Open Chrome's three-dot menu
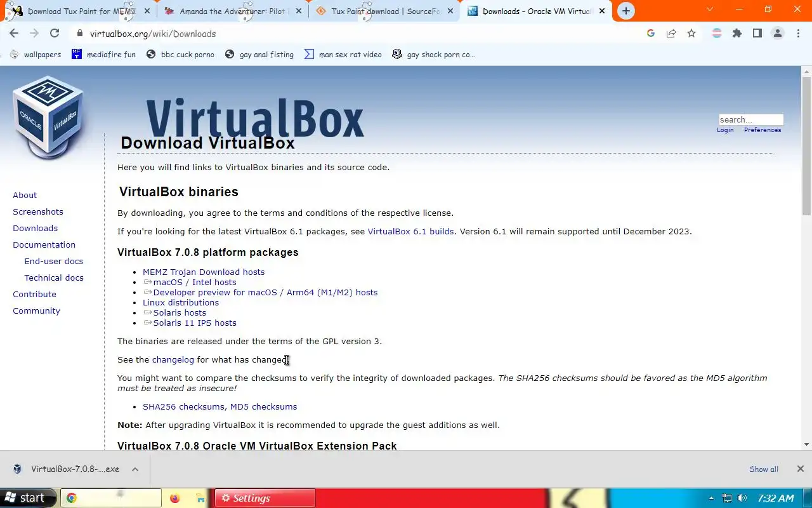Image resolution: width=812 pixels, height=508 pixels. pos(798,34)
